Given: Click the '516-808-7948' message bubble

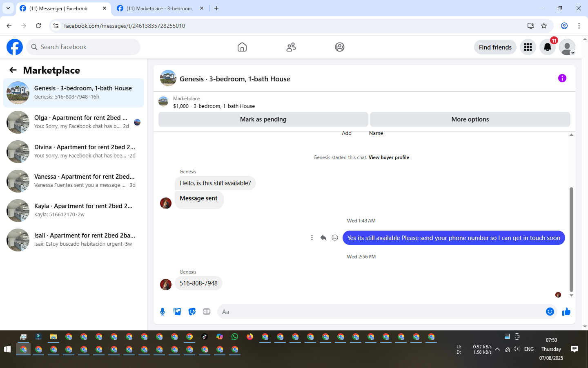Looking at the screenshot, I should pyautogui.click(x=198, y=283).
